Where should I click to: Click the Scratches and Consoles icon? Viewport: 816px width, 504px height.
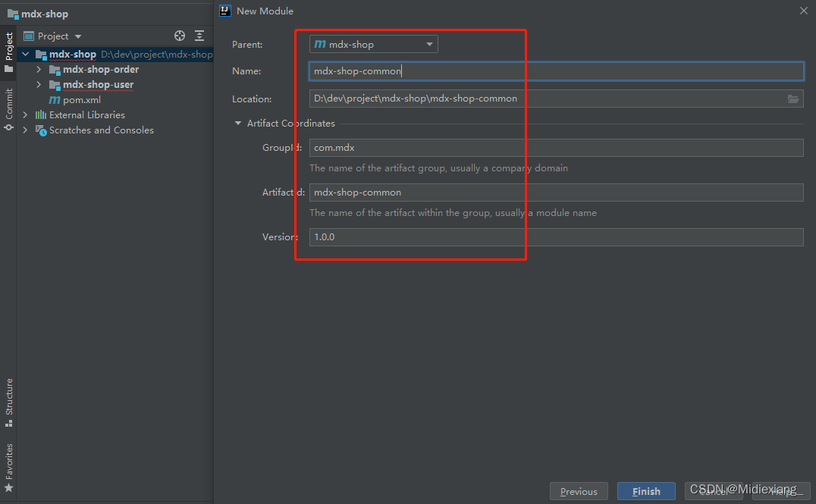tap(41, 130)
